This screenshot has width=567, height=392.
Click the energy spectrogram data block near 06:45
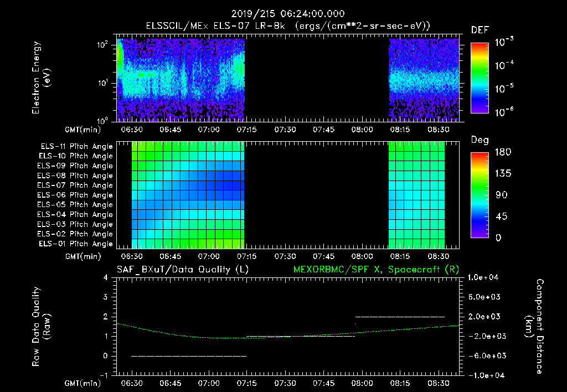tap(181, 80)
